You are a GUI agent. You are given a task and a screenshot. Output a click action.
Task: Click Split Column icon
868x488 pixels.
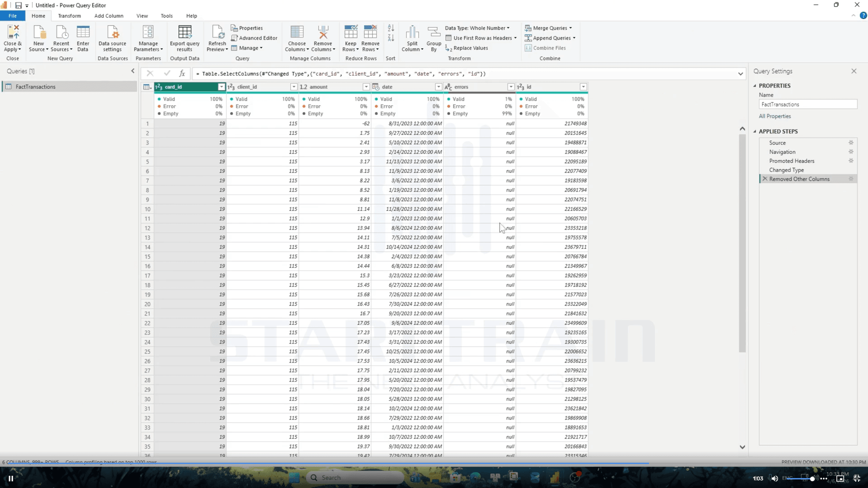(x=412, y=32)
